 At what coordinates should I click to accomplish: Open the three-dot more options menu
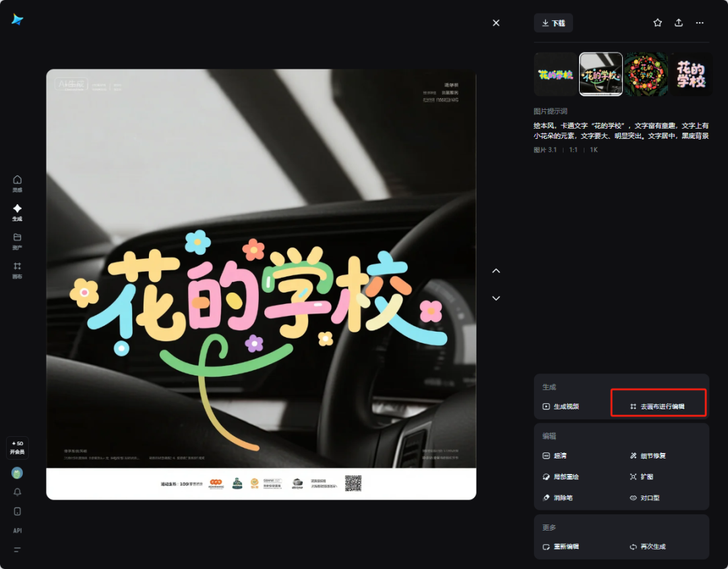(x=700, y=23)
